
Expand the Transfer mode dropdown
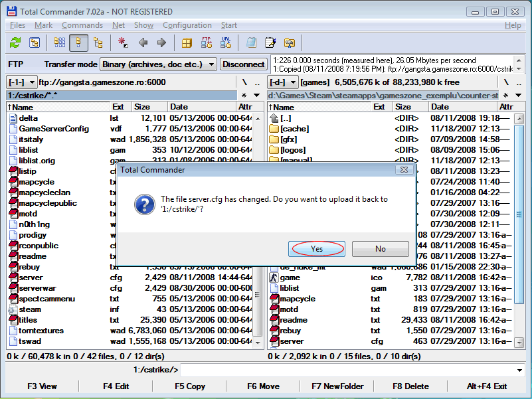coord(211,64)
